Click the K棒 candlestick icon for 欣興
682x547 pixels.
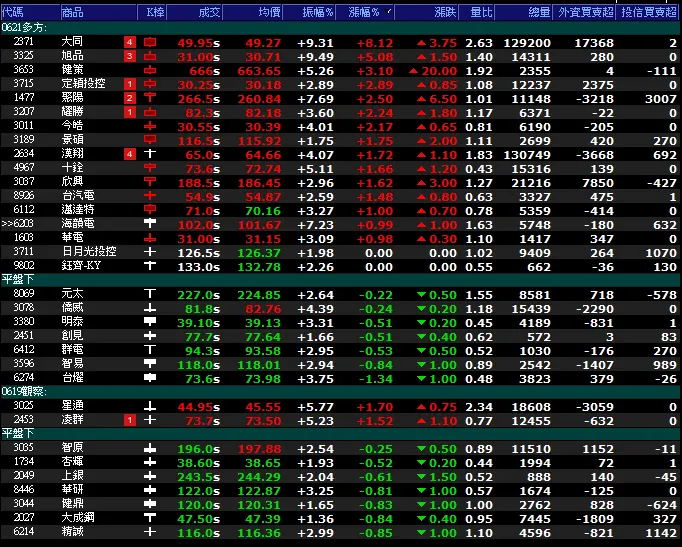[x=150, y=182]
